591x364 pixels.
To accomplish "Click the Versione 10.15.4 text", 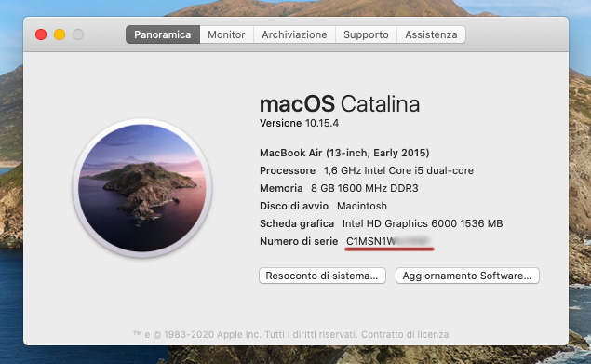I will tap(300, 123).
